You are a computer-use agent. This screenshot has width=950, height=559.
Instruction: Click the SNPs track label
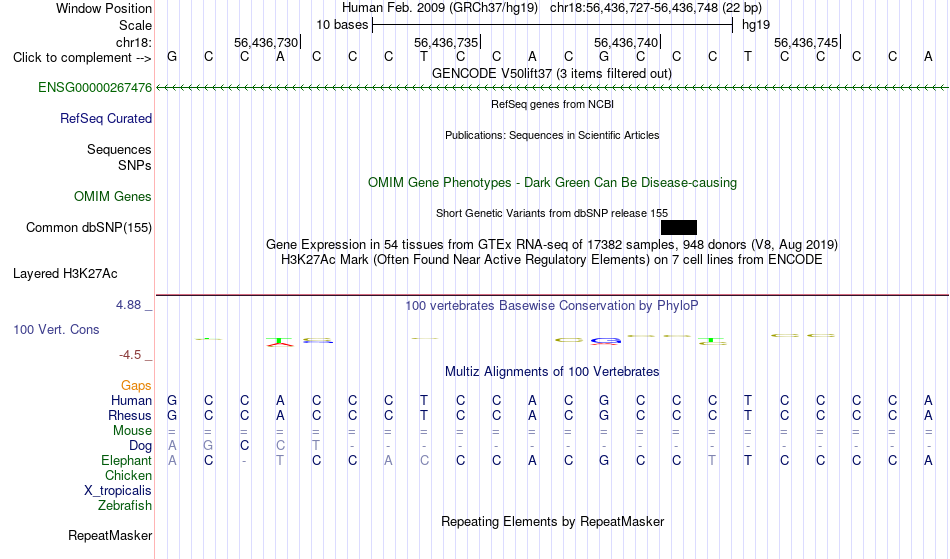135,166
